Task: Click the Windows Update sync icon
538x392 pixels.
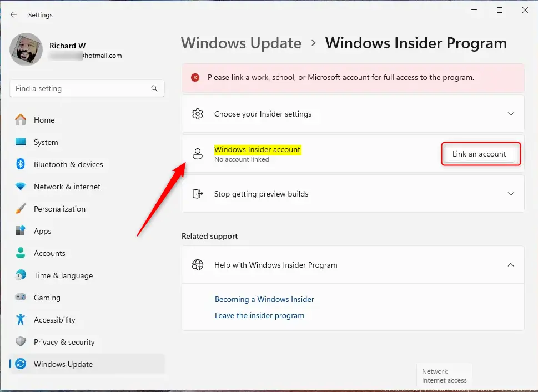Action: tap(21, 364)
